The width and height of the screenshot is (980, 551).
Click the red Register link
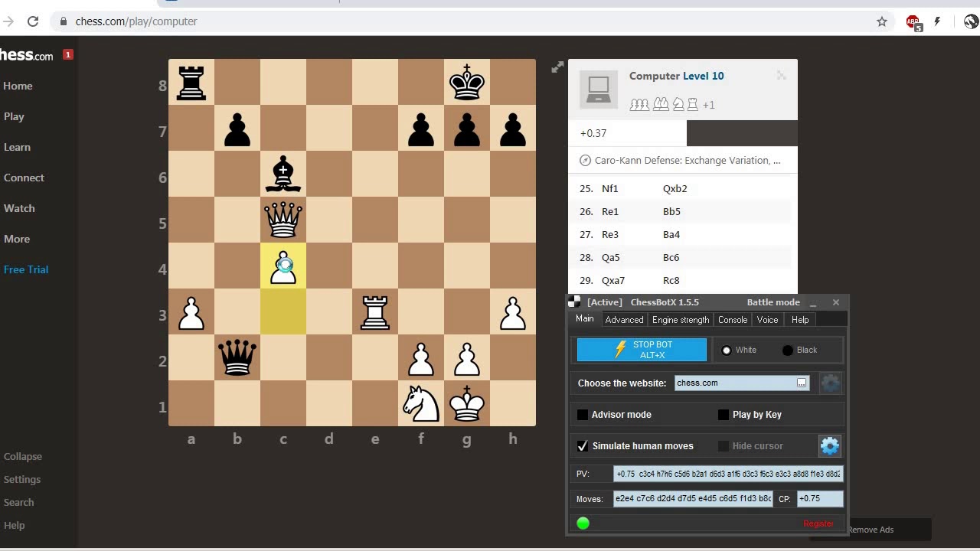[818, 523]
